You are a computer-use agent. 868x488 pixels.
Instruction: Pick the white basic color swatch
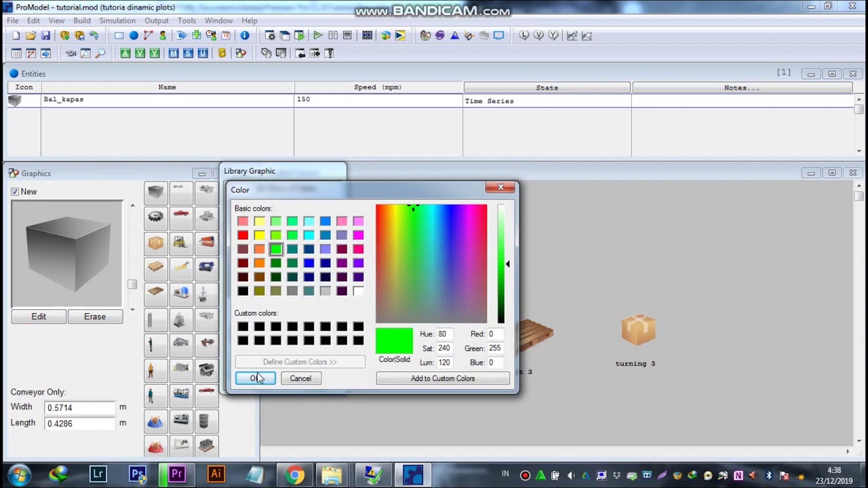(x=358, y=291)
